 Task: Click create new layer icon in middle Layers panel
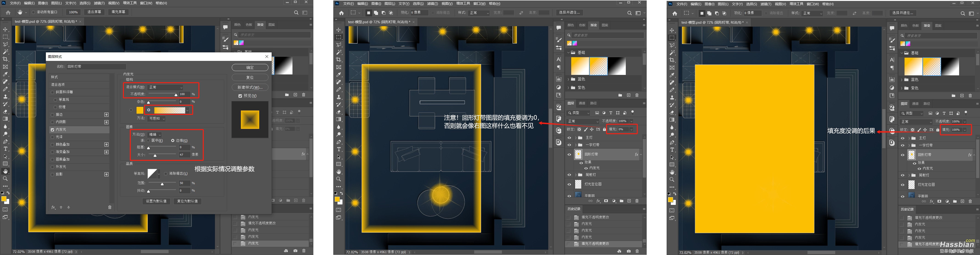click(x=629, y=201)
